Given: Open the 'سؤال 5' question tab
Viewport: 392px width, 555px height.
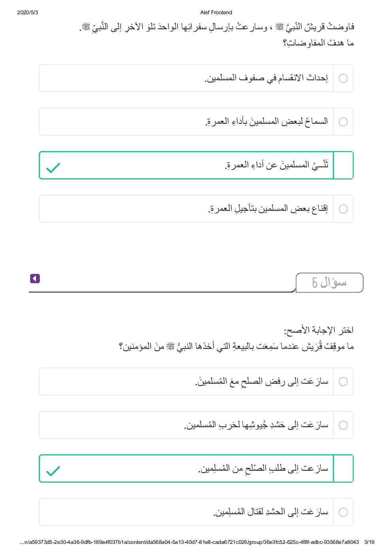Looking at the screenshot, I should point(329,282).
